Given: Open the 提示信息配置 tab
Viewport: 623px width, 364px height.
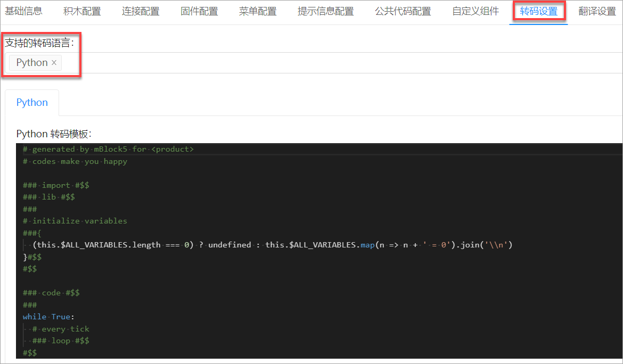Looking at the screenshot, I should tap(326, 11).
